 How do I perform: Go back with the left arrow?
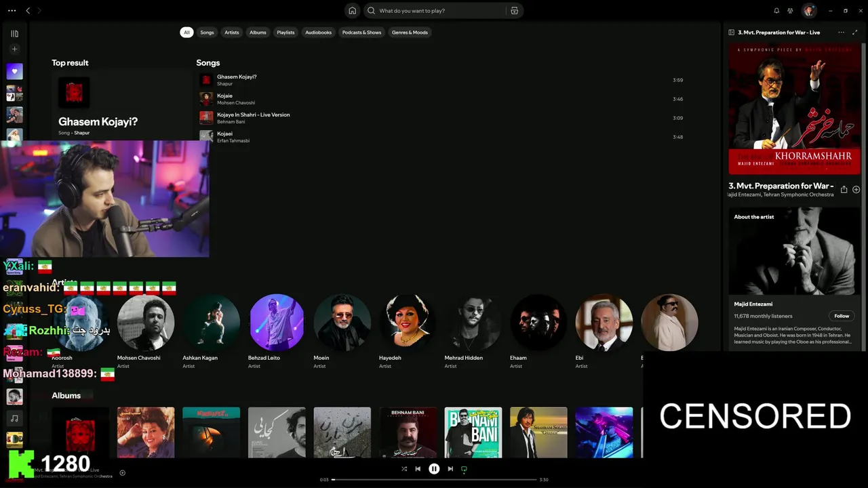pyautogui.click(x=28, y=11)
